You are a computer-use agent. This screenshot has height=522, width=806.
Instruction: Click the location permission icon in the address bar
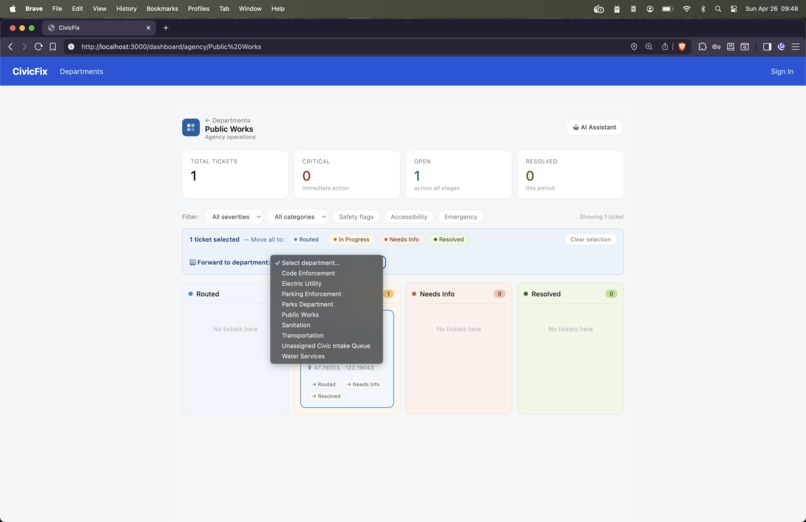tap(634, 47)
